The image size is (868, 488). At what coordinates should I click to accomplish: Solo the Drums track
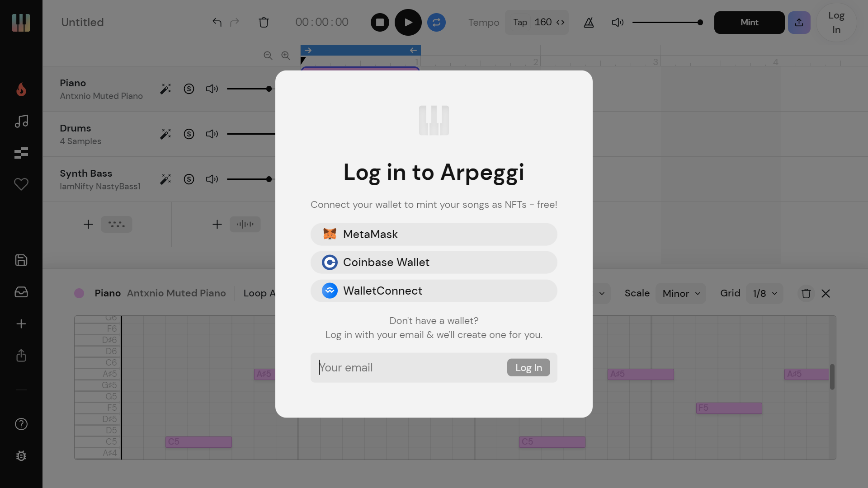189,134
